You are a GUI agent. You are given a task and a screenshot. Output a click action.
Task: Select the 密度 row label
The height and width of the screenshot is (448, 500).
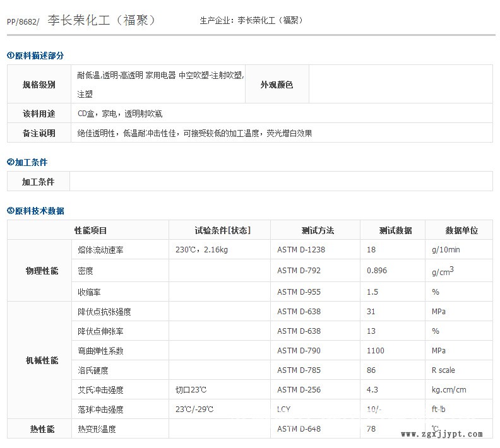point(85,271)
